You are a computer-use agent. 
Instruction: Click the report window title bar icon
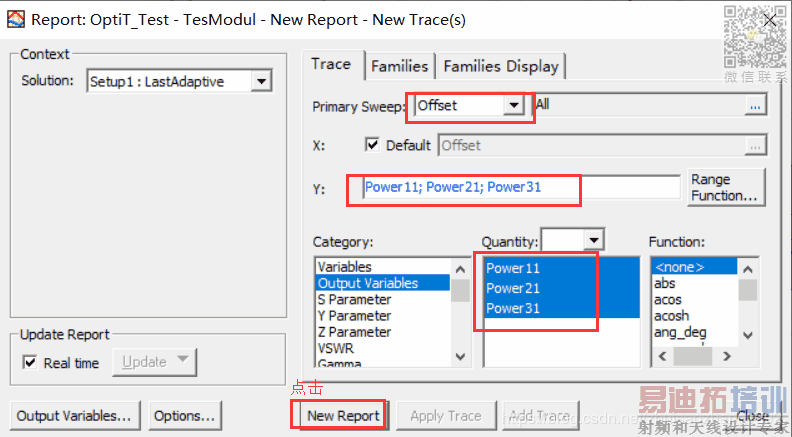pos(16,19)
